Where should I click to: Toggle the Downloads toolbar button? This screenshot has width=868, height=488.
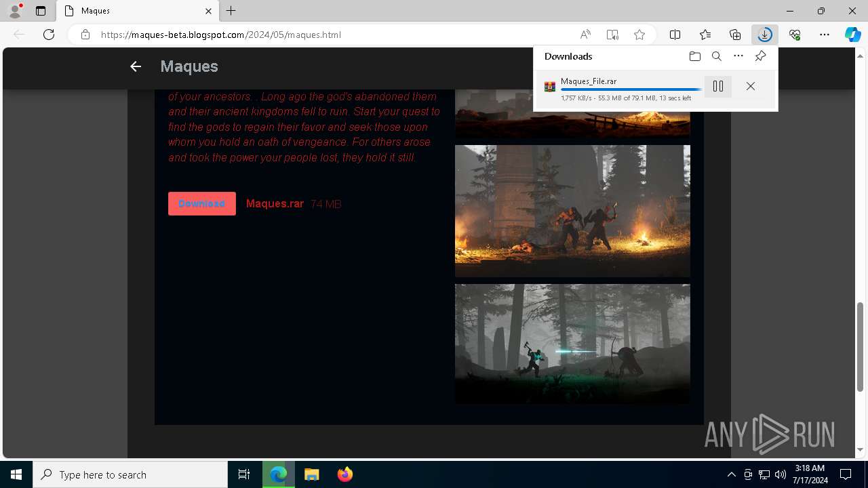tap(765, 35)
